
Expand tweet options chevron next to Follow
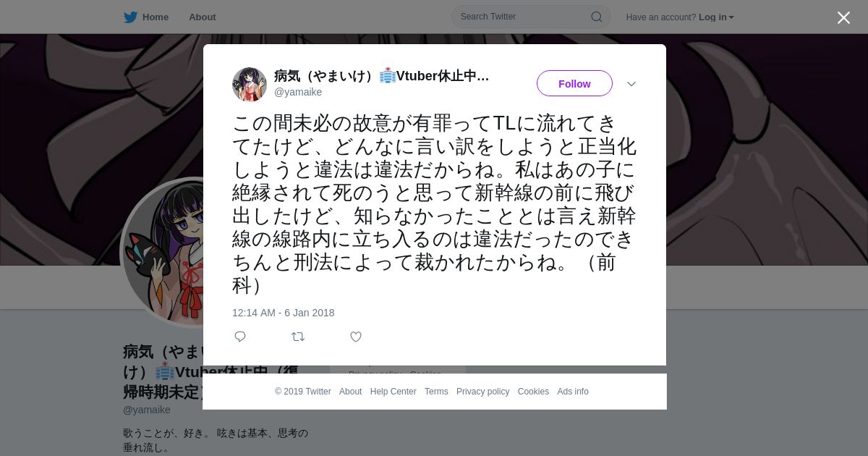point(631,84)
